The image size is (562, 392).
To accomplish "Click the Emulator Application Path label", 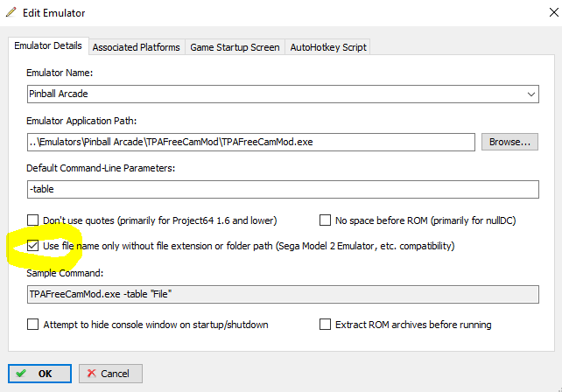I will (81, 121).
